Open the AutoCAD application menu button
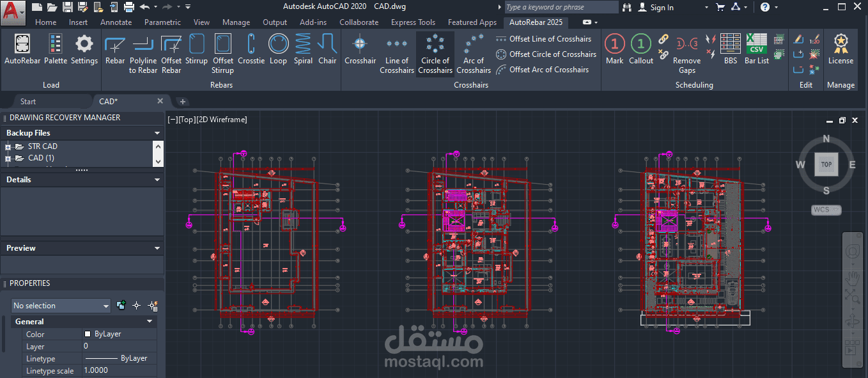The image size is (868, 378). [x=13, y=12]
